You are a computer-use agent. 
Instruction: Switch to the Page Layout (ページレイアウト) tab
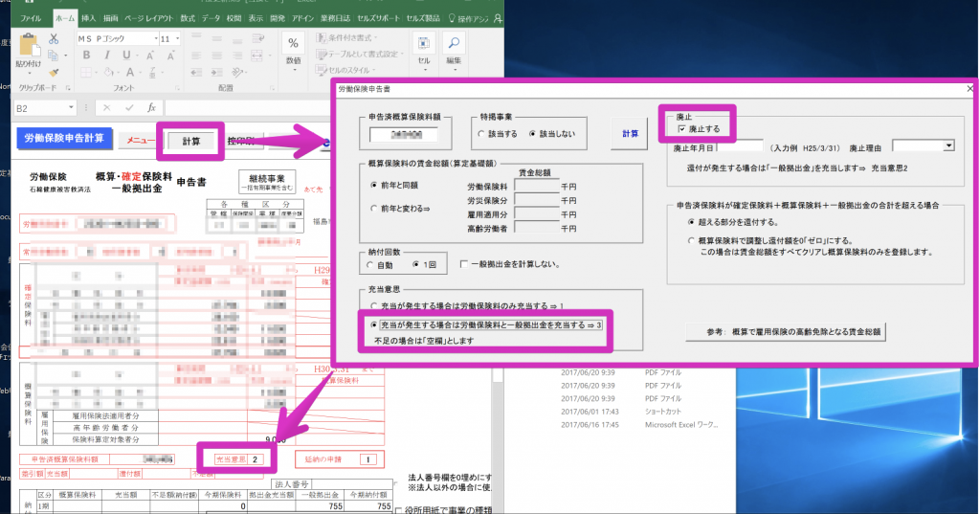point(150,18)
